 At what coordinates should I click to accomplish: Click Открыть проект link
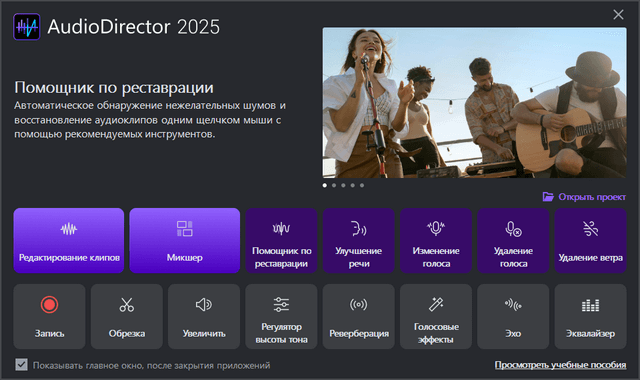[584, 197]
